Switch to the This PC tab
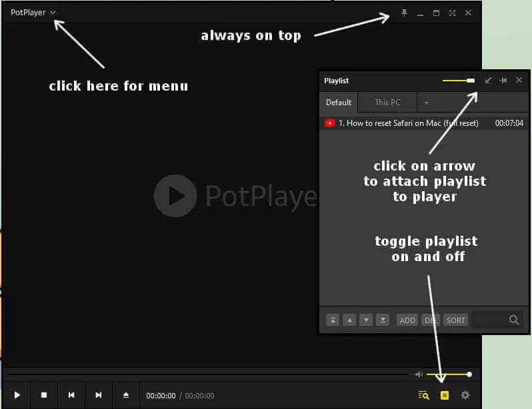Screen dimensions: 532x409 (x=387, y=103)
